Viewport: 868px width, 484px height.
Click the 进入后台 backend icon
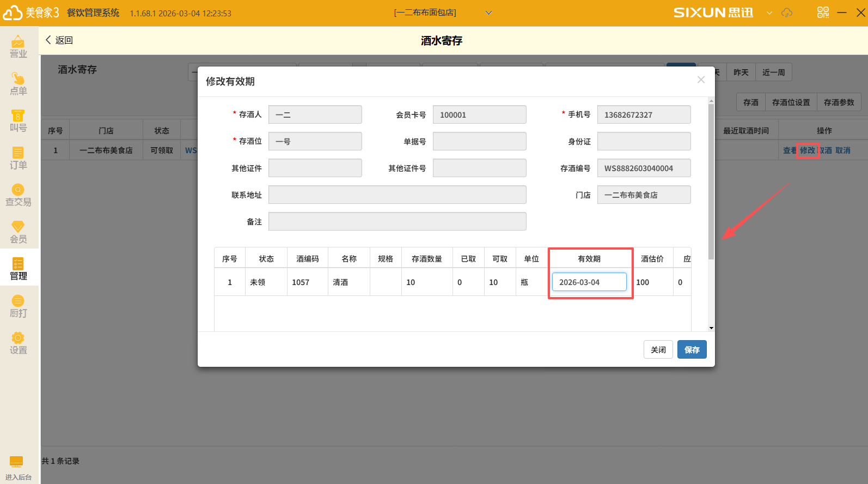click(x=17, y=468)
